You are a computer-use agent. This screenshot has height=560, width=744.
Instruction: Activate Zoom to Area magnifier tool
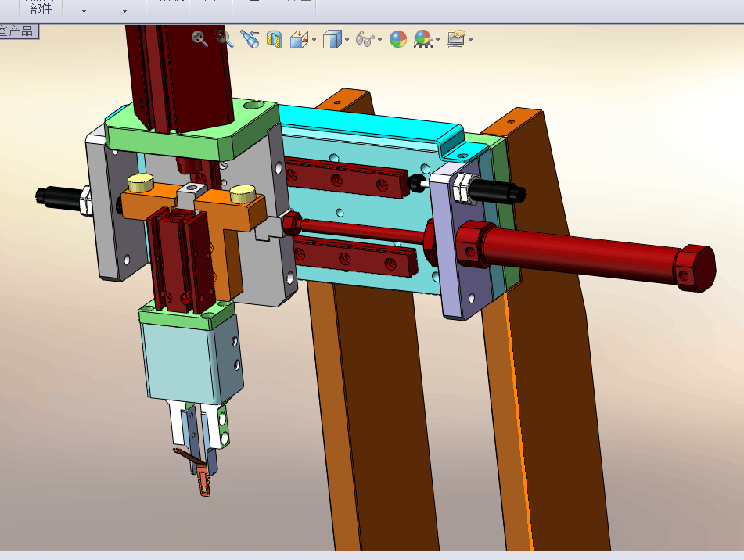coord(225,39)
